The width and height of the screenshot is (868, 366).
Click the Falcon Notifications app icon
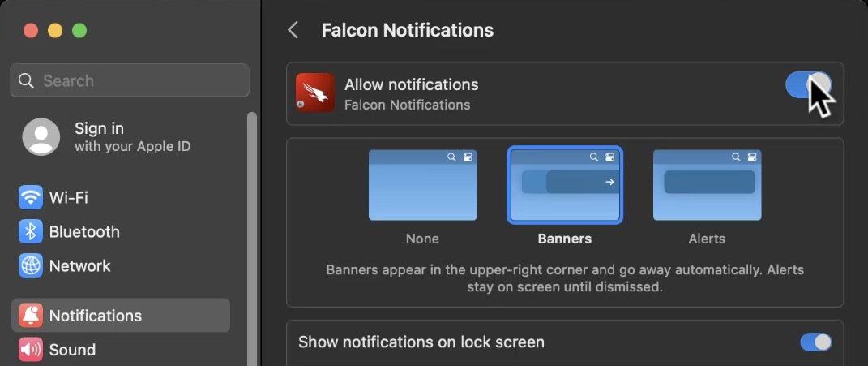coord(315,93)
